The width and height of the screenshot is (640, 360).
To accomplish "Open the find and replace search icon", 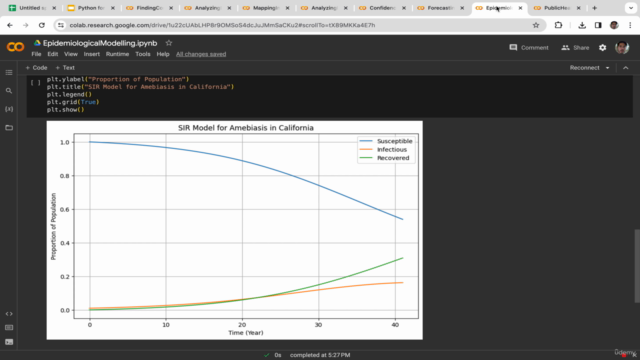I will point(9,91).
